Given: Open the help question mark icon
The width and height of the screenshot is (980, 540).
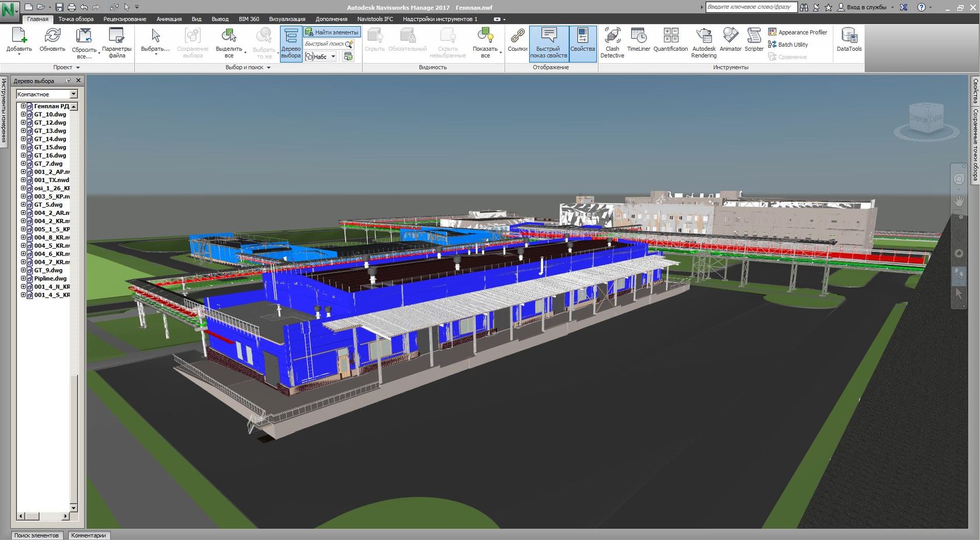Looking at the screenshot, I should tap(922, 7).
